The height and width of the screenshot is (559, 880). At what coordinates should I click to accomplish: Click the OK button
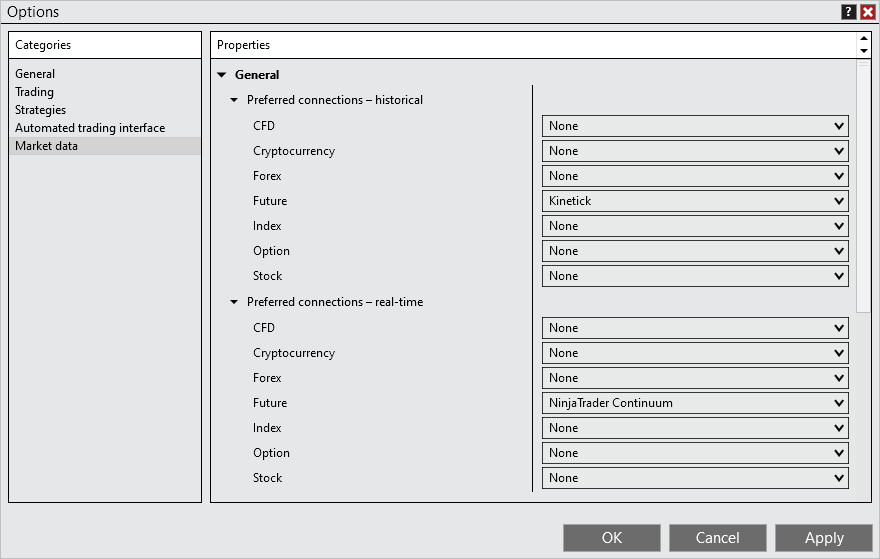(612, 538)
